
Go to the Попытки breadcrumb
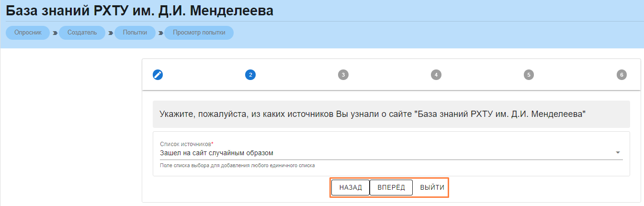135,33
